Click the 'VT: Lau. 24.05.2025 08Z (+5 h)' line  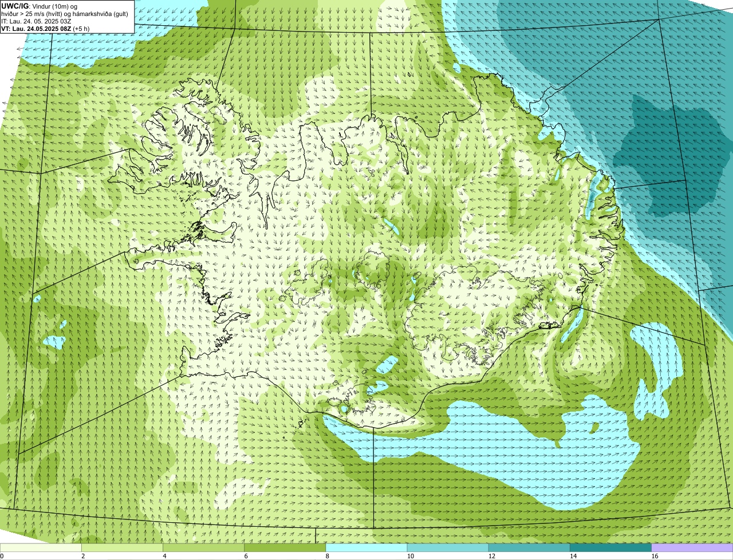[45, 28]
